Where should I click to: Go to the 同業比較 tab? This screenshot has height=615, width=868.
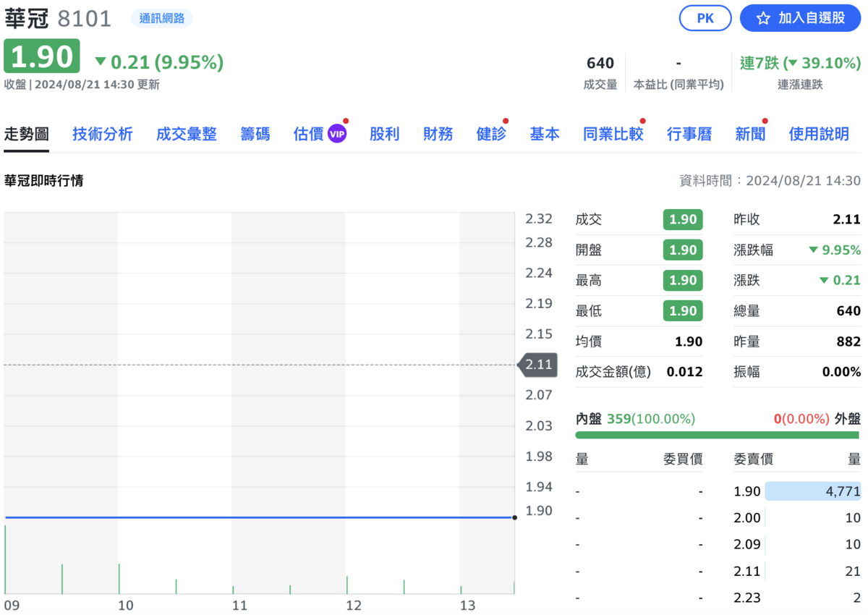tap(613, 134)
